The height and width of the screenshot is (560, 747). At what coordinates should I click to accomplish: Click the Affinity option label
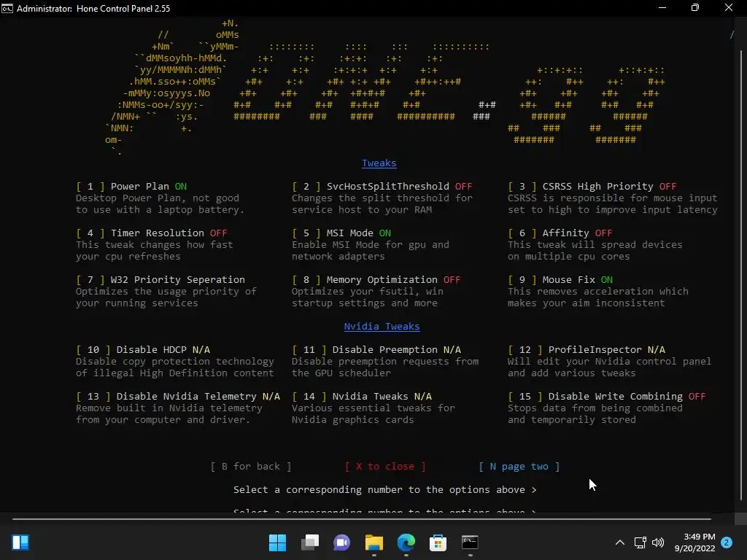click(x=566, y=233)
